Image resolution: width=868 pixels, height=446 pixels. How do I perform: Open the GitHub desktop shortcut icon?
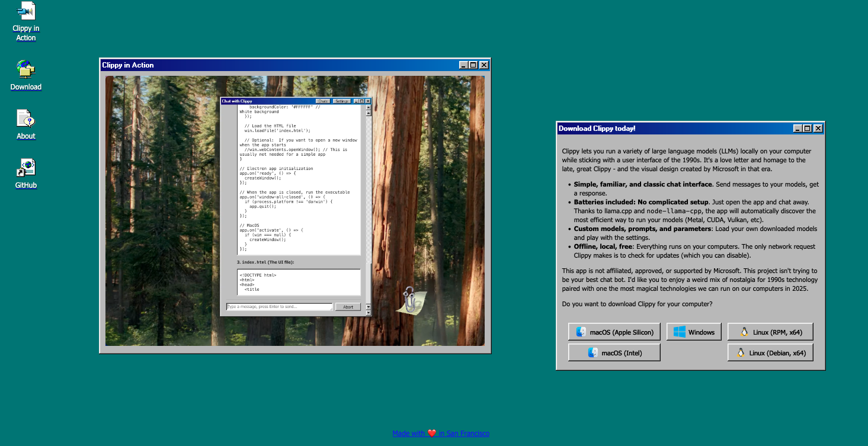(x=26, y=174)
